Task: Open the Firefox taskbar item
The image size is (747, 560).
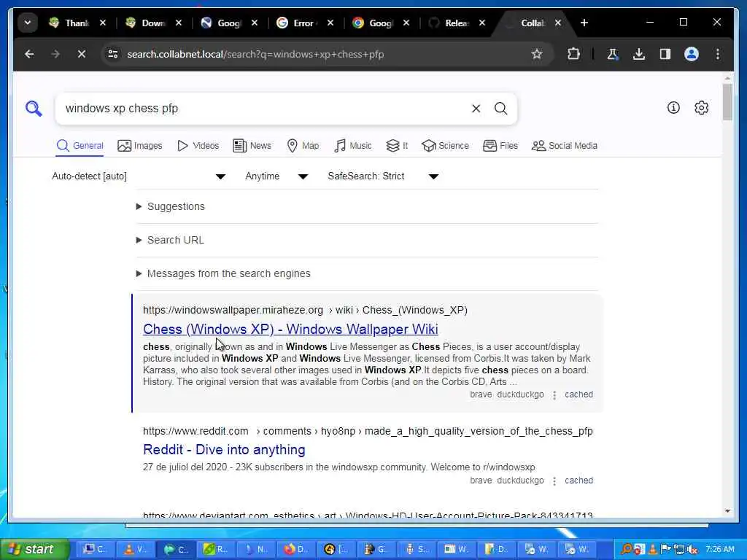Action: (x=296, y=550)
